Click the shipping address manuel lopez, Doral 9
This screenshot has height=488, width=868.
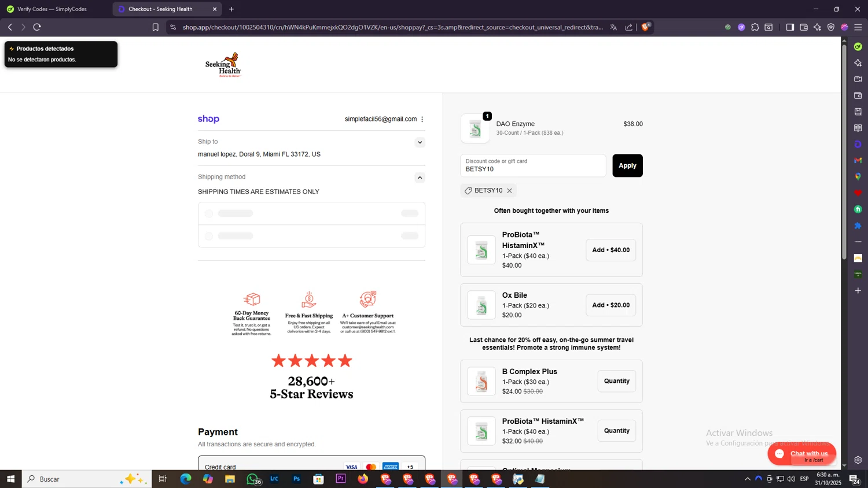tap(259, 154)
